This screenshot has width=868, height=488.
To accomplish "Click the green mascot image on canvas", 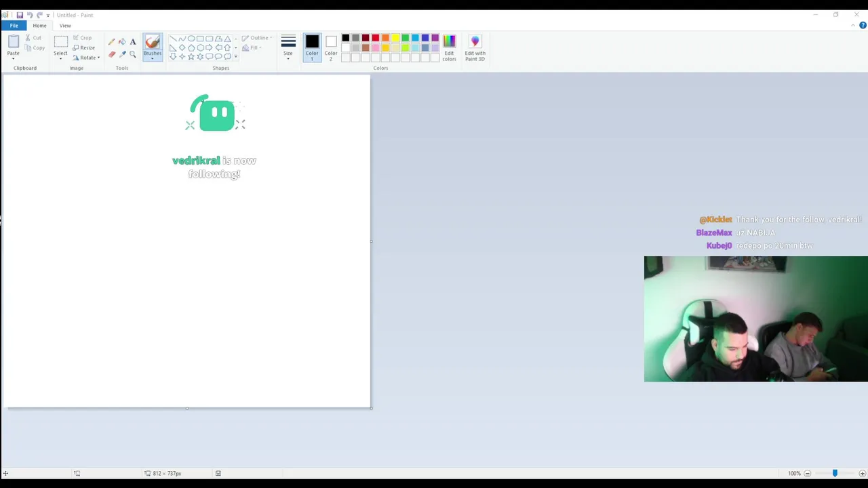I will coord(215,113).
